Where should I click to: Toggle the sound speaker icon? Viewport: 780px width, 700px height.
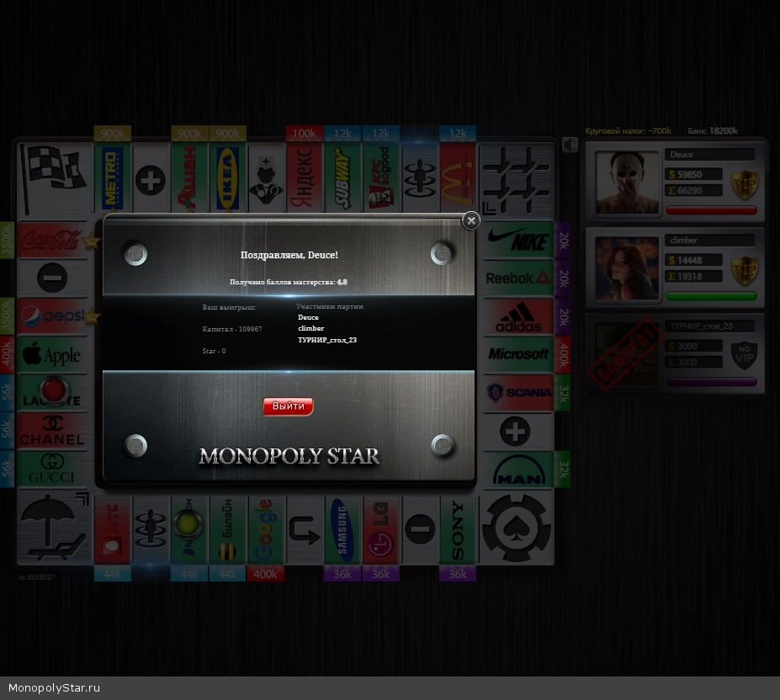point(570,145)
